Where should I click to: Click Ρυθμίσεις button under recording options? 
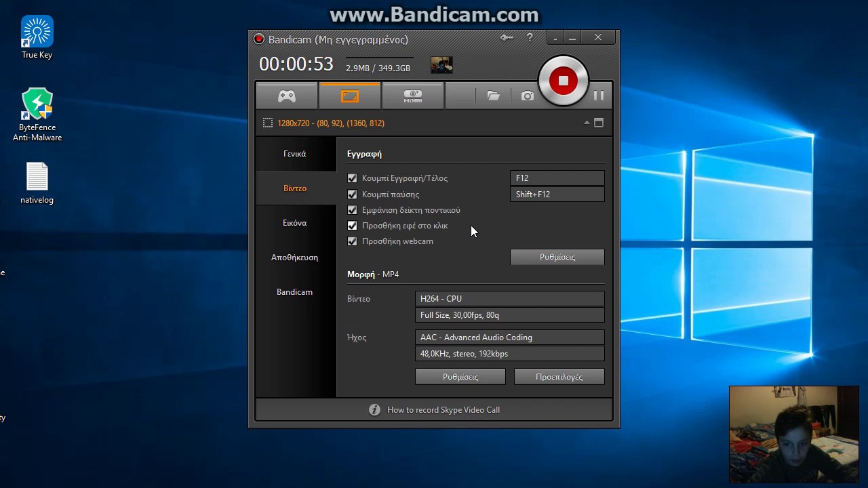click(x=557, y=257)
